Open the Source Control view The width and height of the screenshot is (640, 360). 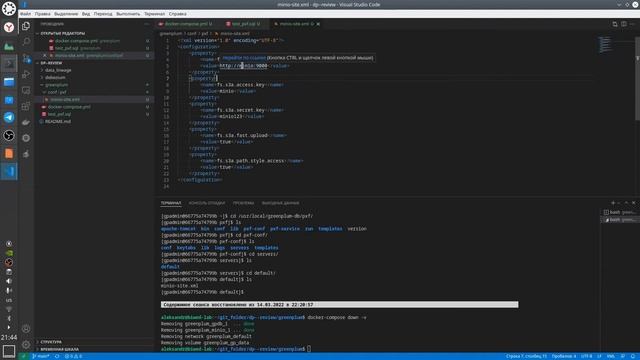(26, 58)
